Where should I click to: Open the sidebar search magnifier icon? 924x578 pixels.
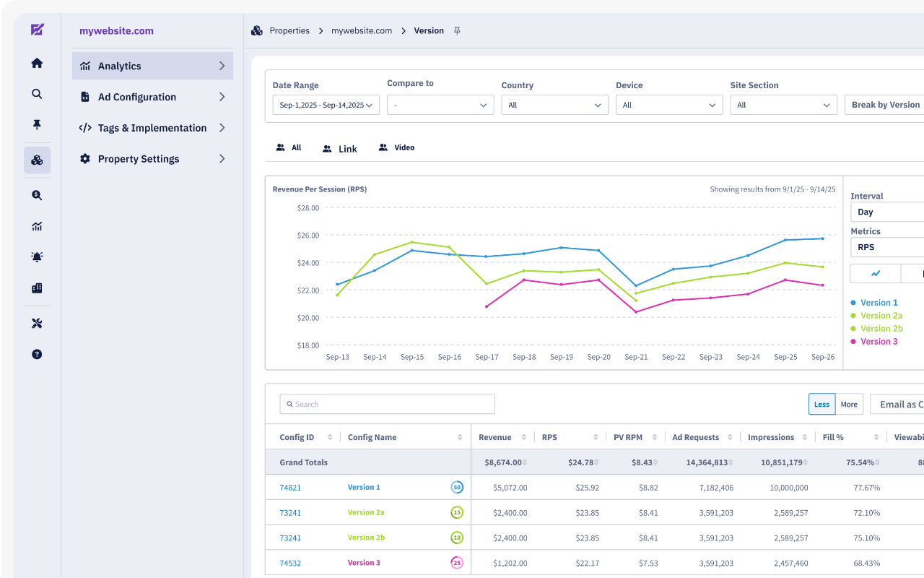37,94
